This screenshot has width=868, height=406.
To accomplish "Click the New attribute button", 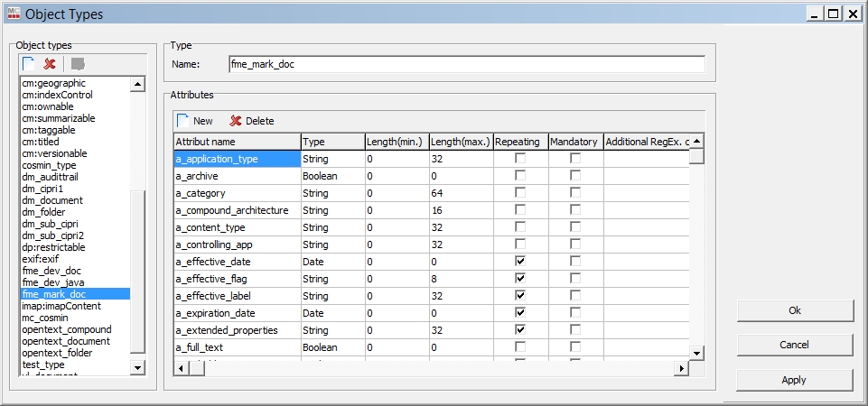I will 195,121.
